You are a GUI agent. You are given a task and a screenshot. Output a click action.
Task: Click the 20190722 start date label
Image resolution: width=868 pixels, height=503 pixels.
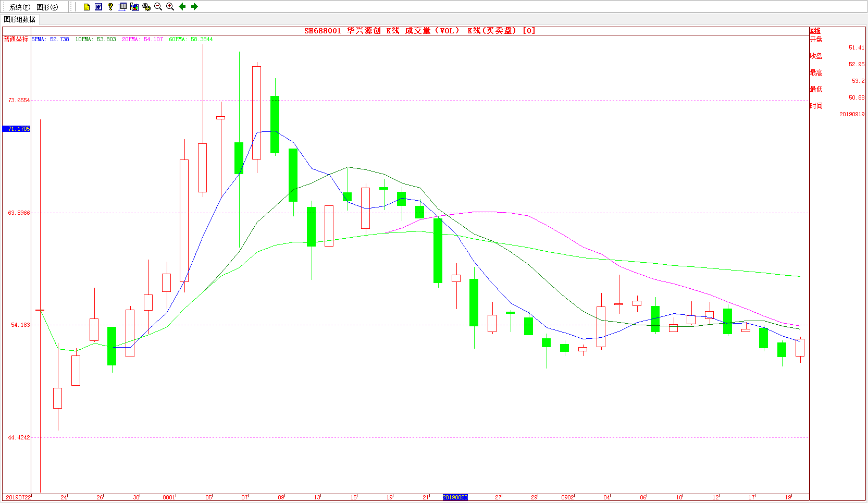click(18, 497)
